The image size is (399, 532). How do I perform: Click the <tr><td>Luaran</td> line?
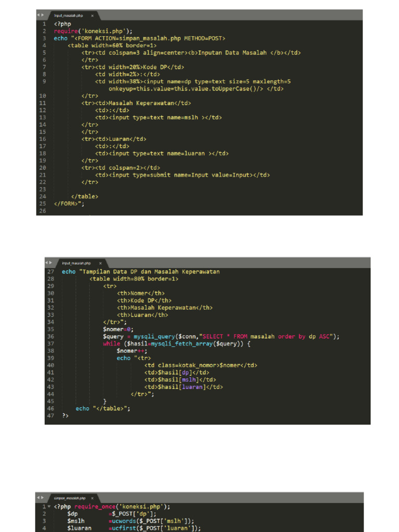pyautogui.click(x=114, y=139)
